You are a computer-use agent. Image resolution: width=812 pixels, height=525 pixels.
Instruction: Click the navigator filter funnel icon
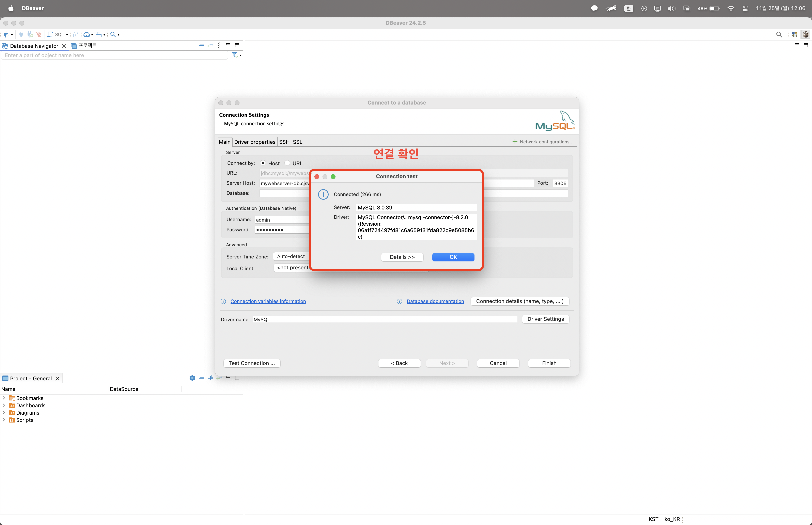click(235, 55)
